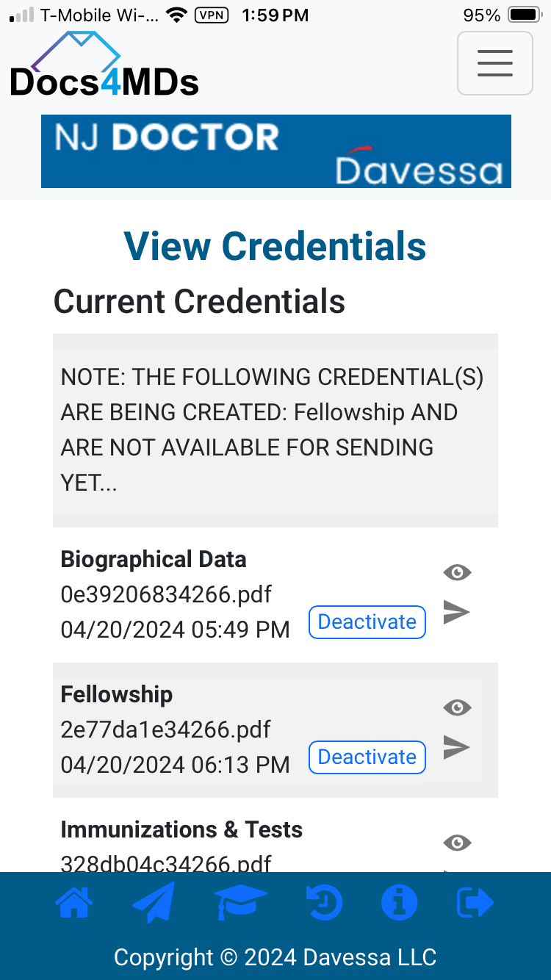
Task: Open the NJ Doctor Davessa banner
Action: [275, 151]
